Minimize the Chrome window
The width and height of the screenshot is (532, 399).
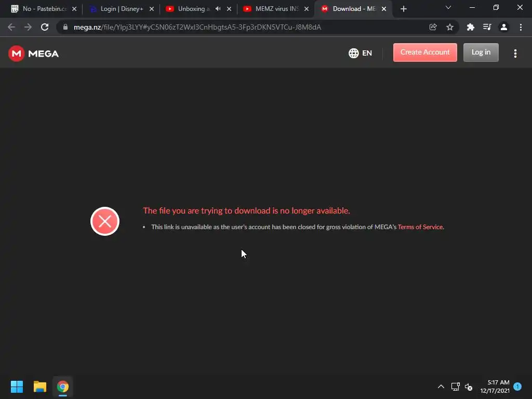pyautogui.click(x=472, y=7)
